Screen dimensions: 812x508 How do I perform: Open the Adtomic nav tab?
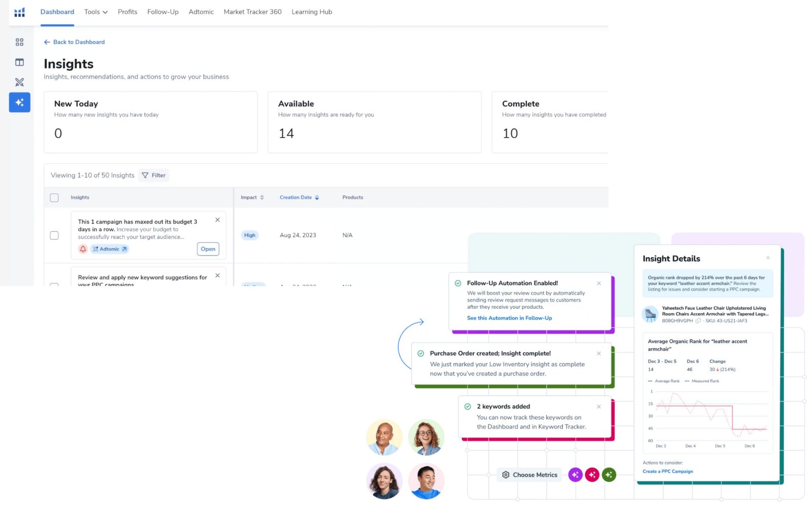[x=201, y=12]
